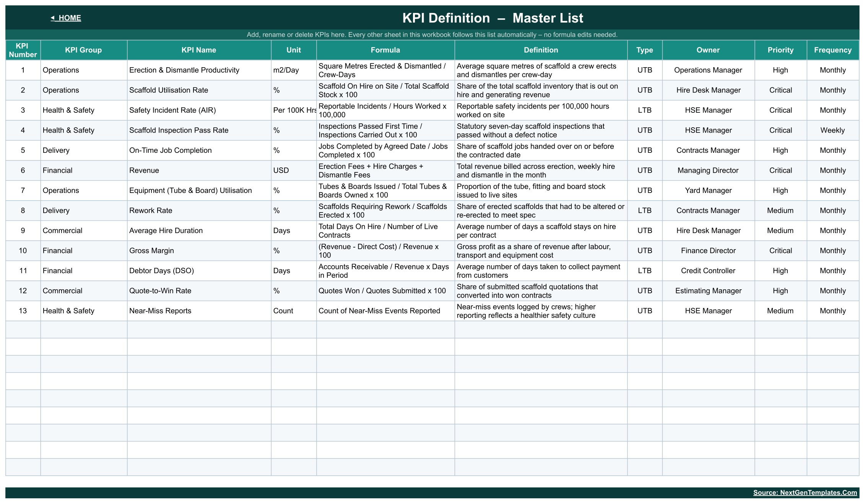Click KPI number 7 cell
865x504 pixels.
pyautogui.click(x=23, y=191)
